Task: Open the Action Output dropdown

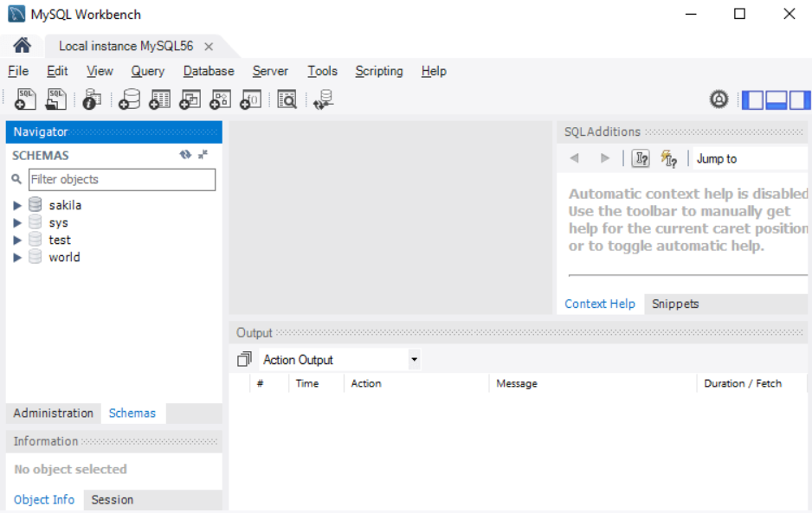Action: 415,359
